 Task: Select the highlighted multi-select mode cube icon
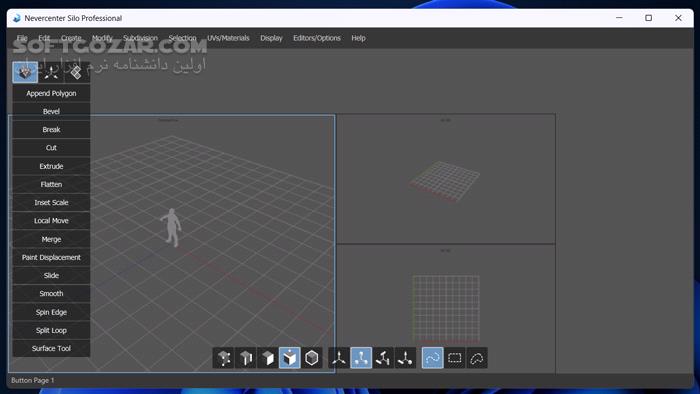pos(289,358)
